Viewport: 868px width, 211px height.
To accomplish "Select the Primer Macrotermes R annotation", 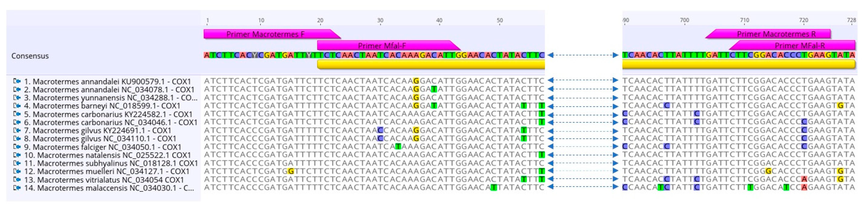I will coord(768,34).
